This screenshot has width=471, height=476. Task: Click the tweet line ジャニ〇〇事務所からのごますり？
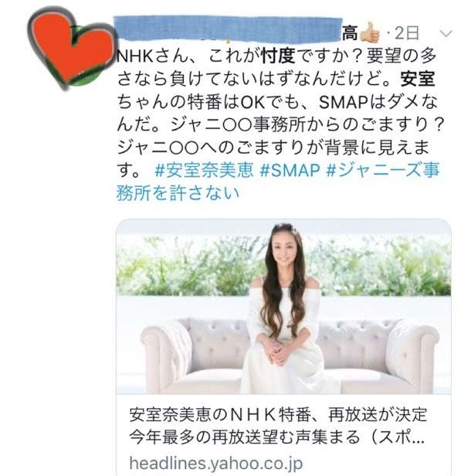coord(281,124)
